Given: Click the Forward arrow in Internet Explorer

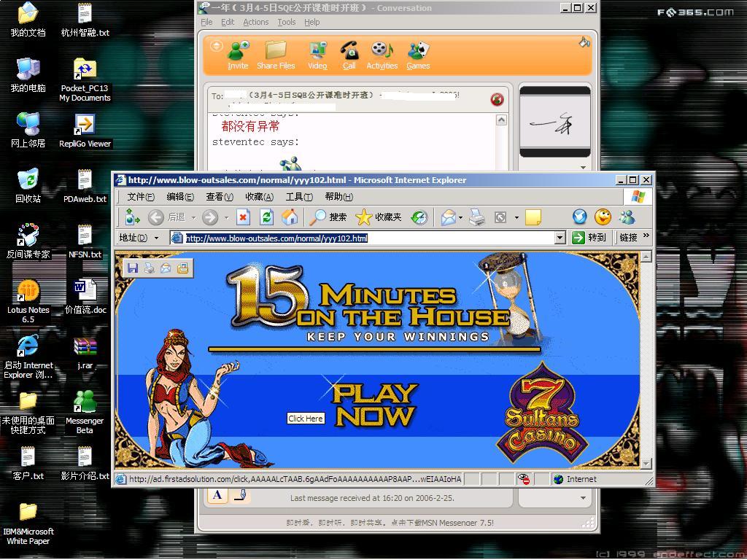Looking at the screenshot, I should 209,217.
